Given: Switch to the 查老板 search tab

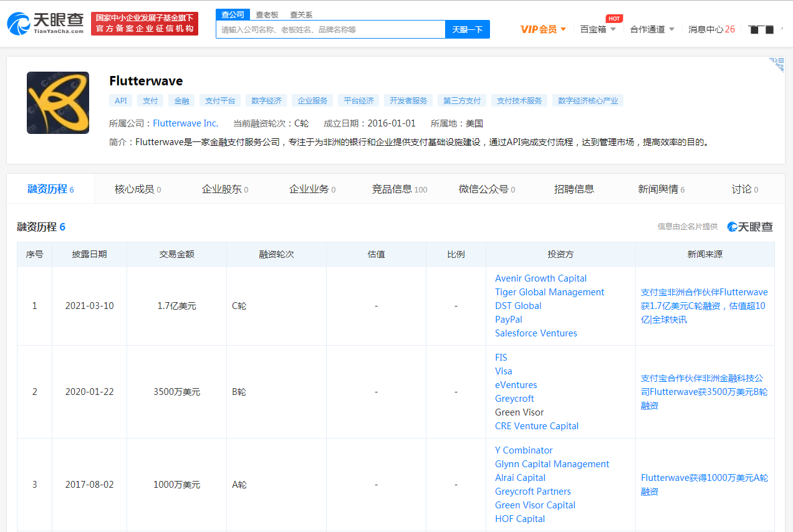Looking at the screenshot, I should point(267,15).
